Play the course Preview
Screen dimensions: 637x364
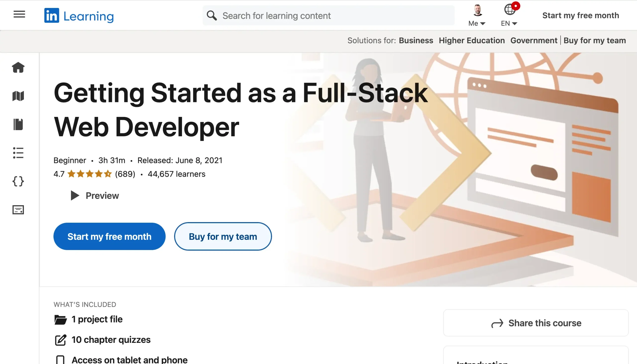[x=95, y=196]
